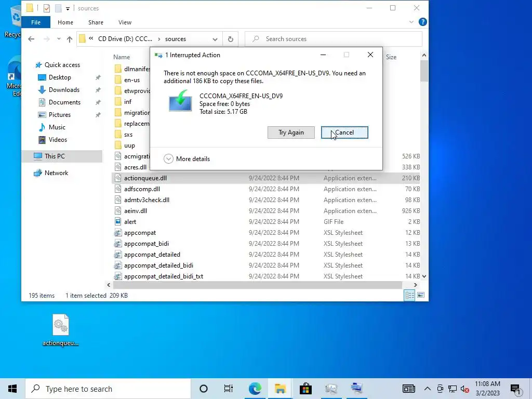Open Task View on the taskbar

pyautogui.click(x=229, y=389)
